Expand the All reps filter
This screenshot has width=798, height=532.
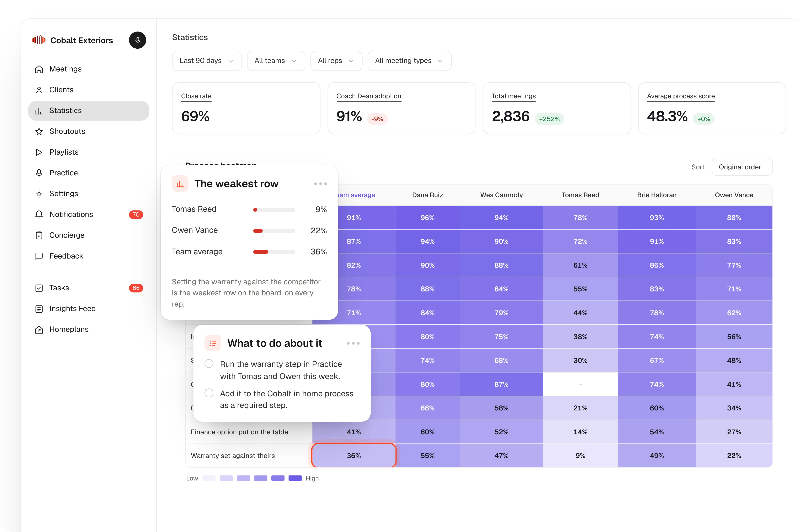pyautogui.click(x=336, y=61)
